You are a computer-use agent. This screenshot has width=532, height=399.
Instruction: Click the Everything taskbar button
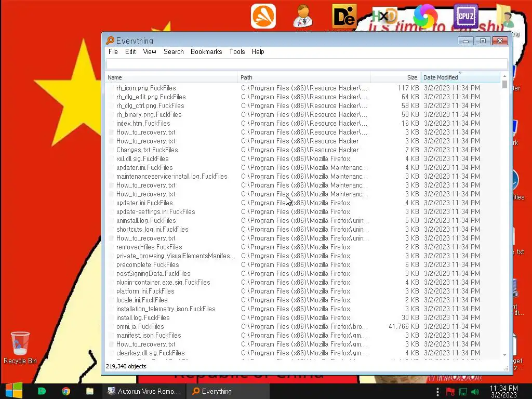point(228,391)
